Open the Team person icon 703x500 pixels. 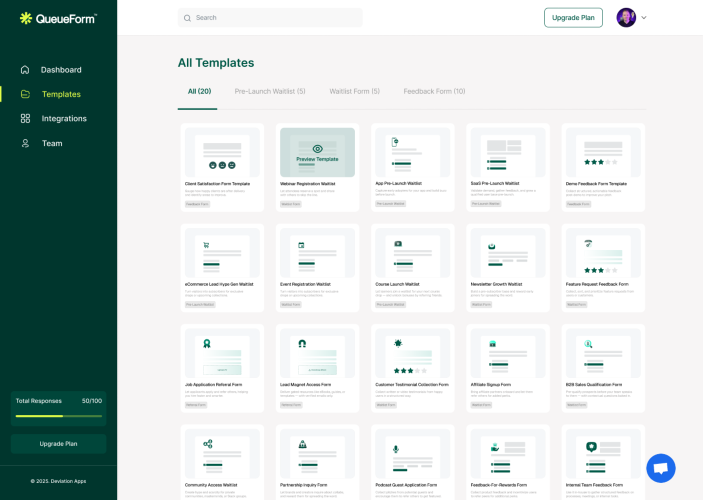(25, 143)
